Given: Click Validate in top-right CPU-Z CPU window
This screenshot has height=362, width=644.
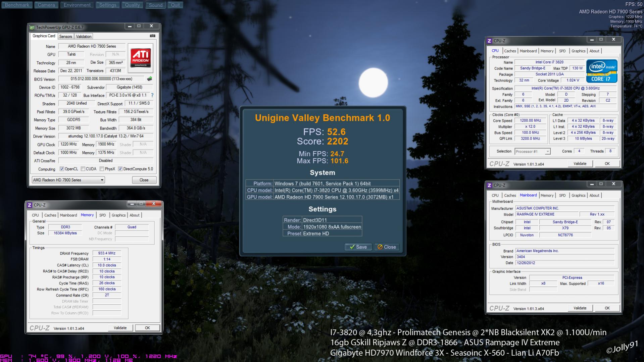Looking at the screenshot, I should tap(580, 164).
